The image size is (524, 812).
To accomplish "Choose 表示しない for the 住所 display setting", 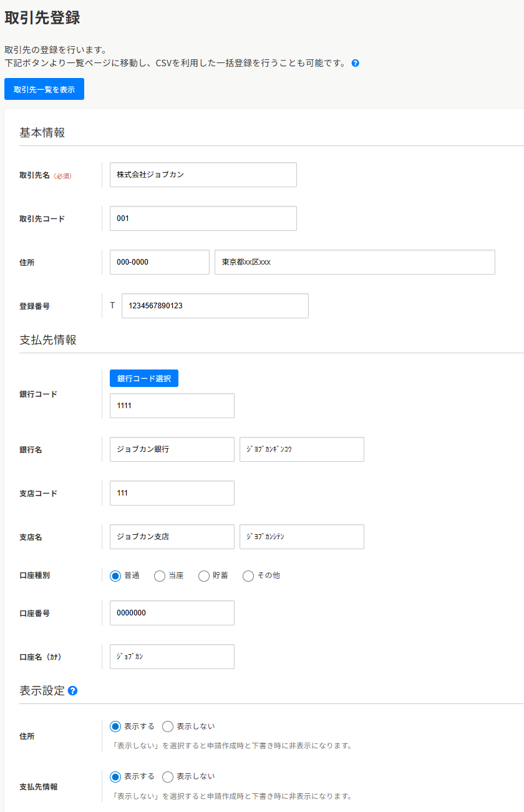I will coord(167,726).
